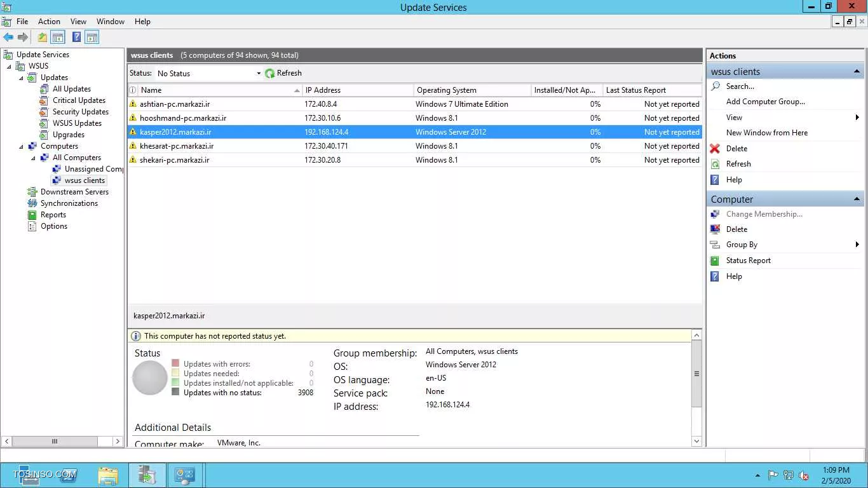Select the WSUS Updates tree item
The height and width of the screenshot is (488, 868).
point(77,123)
